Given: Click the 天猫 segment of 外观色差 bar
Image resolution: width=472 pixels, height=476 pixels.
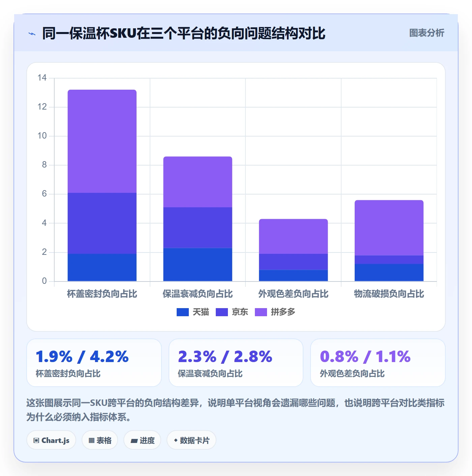Looking at the screenshot, I should (x=293, y=275).
